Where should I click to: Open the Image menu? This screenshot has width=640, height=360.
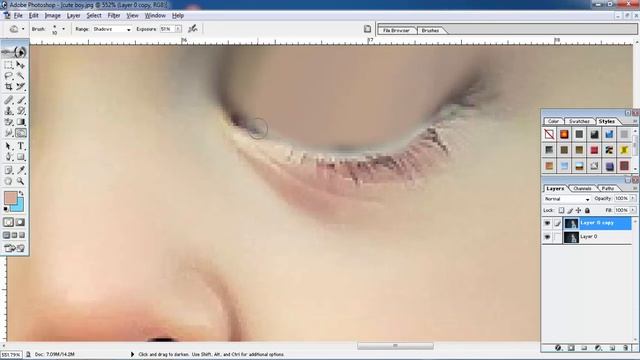point(52,16)
